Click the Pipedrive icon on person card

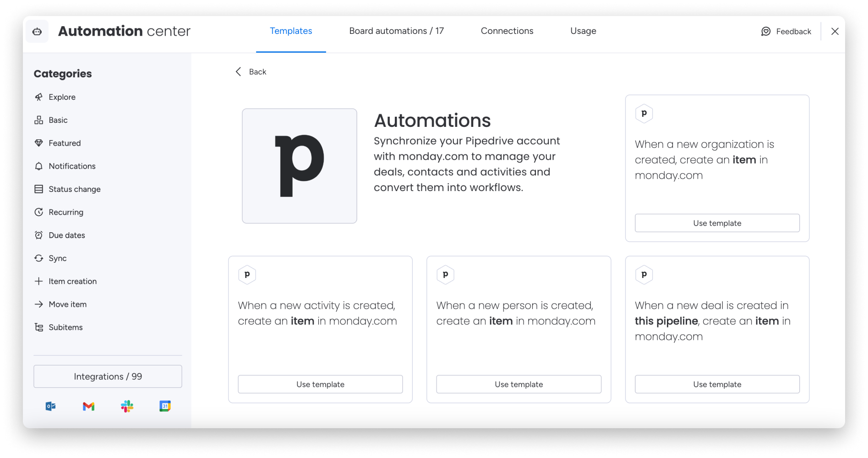445,275
